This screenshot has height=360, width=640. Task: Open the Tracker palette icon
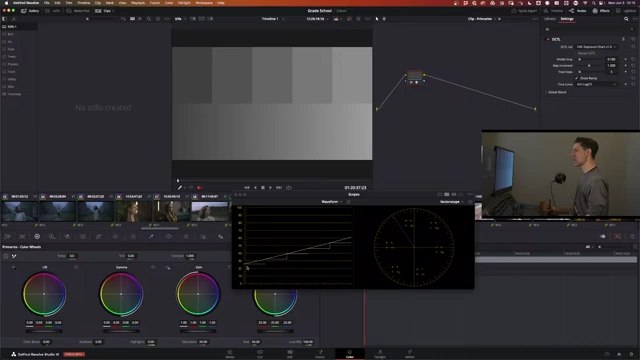click(186, 237)
